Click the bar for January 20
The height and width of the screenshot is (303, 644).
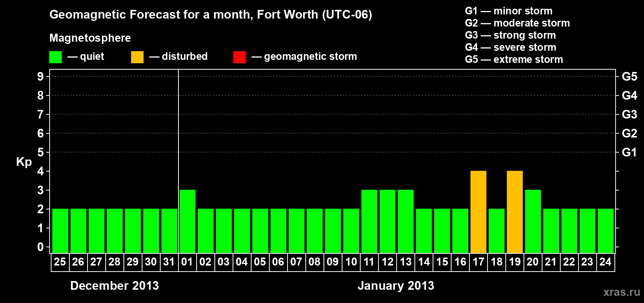533,221
